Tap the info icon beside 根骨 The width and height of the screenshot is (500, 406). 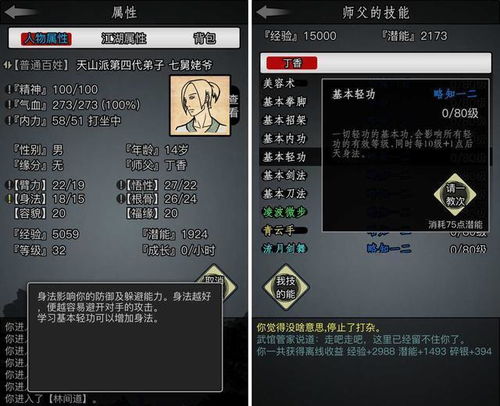(x=121, y=199)
